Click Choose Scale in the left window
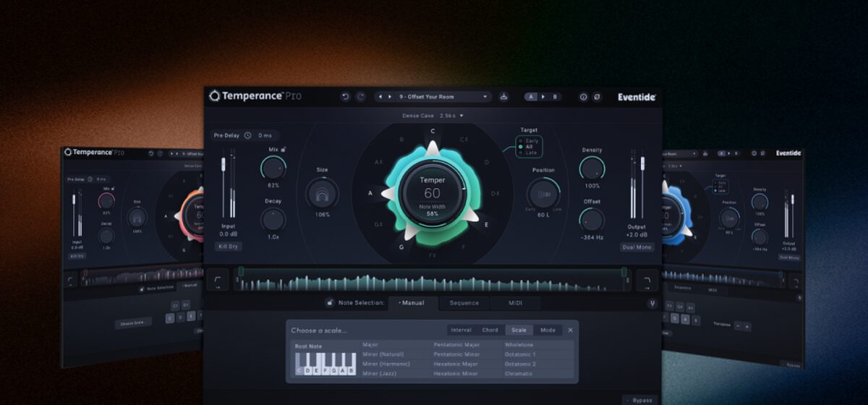This screenshot has height=405, width=868. [x=133, y=323]
